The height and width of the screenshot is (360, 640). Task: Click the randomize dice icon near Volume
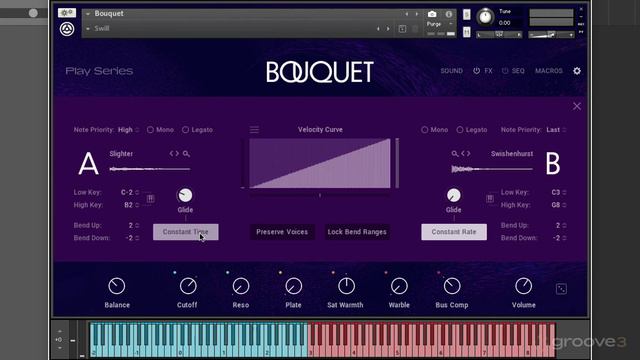(x=561, y=289)
